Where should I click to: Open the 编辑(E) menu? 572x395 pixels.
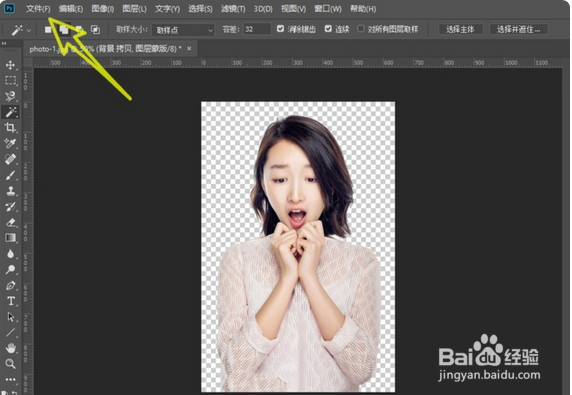(71, 9)
